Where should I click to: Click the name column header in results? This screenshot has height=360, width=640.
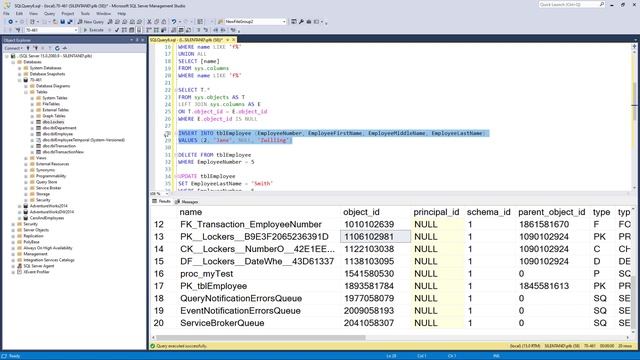click(191, 212)
